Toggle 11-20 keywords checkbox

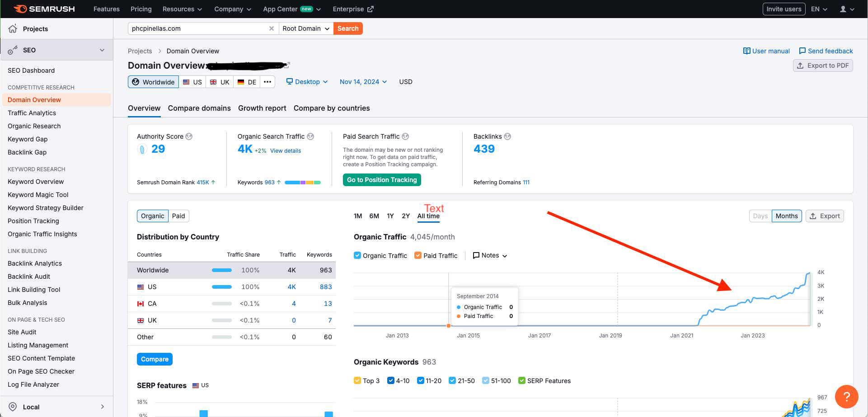click(x=421, y=380)
